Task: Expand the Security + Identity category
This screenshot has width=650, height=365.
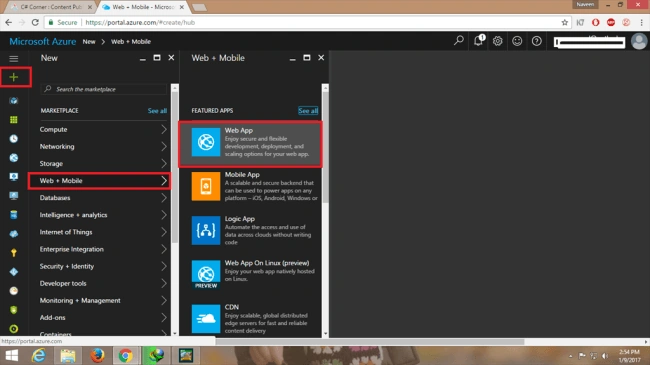Action: [x=103, y=266]
